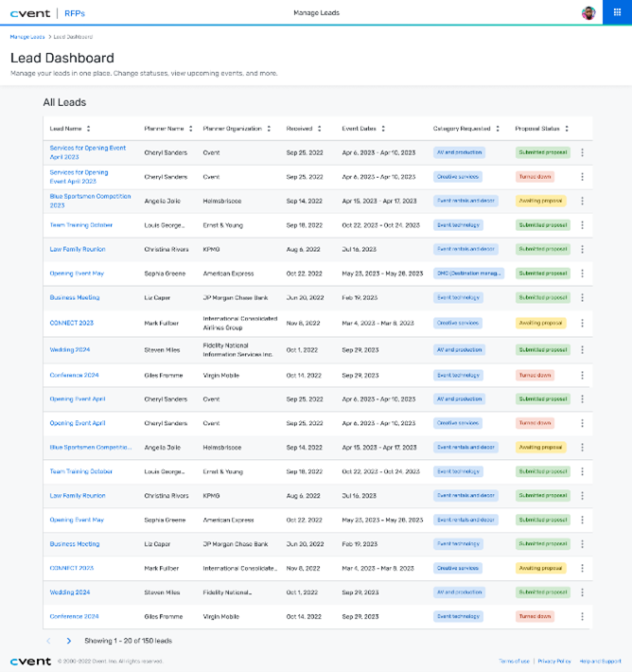
Task: Open the Opening Event May lead with DMC category
Action: point(77,274)
